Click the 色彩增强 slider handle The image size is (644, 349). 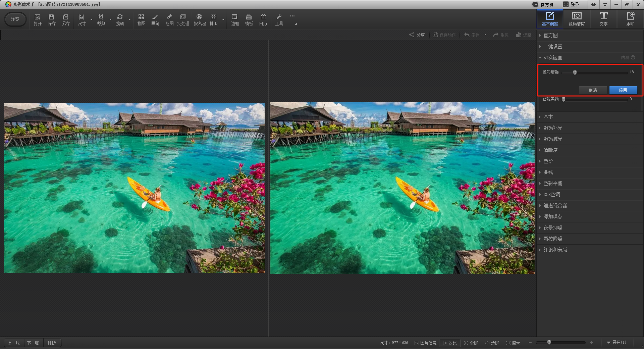[575, 72]
